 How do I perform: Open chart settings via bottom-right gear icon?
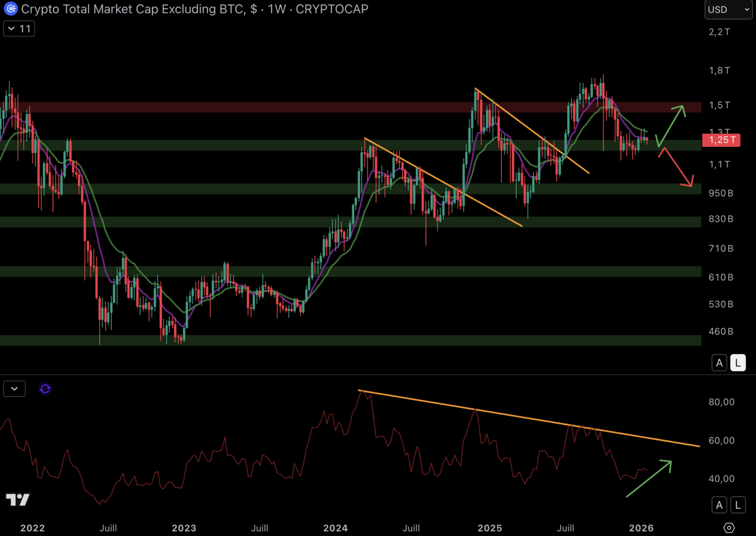729,528
